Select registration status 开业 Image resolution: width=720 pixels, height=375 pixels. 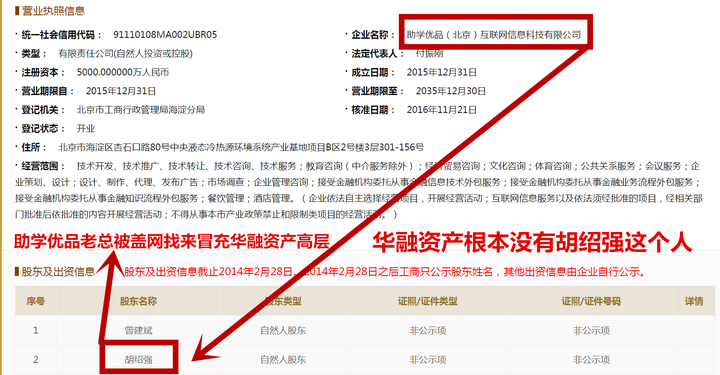[85, 129]
